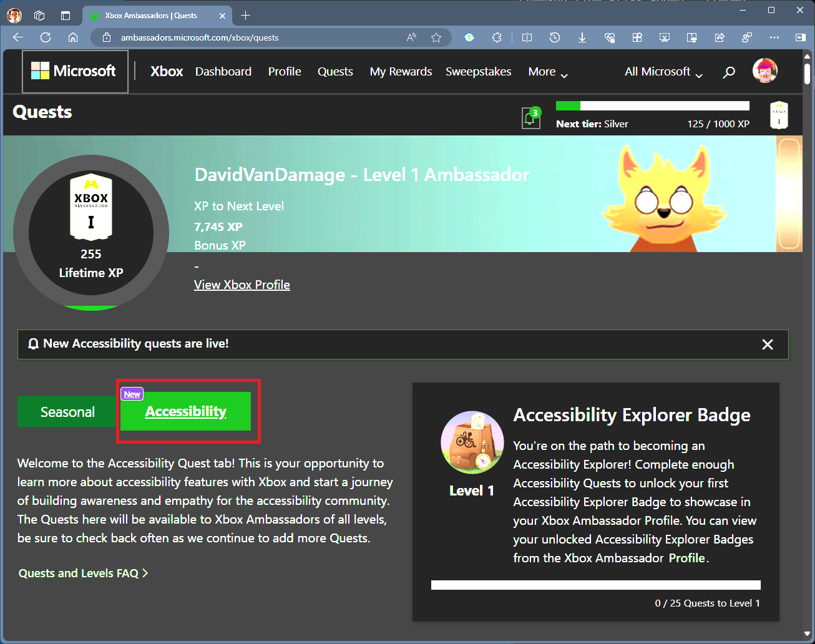Screen dimensions: 815x644
Task: Select the Accessibility tab
Action: pyautogui.click(x=186, y=411)
